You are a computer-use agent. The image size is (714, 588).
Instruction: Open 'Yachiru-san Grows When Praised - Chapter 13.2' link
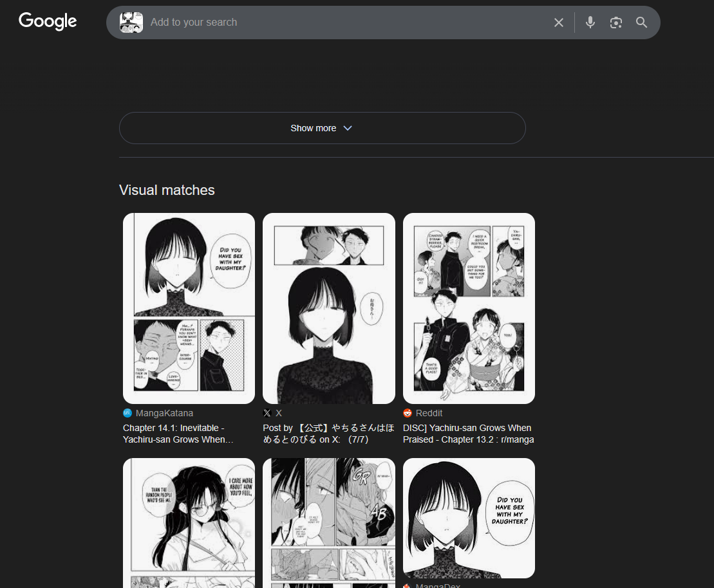(469, 434)
